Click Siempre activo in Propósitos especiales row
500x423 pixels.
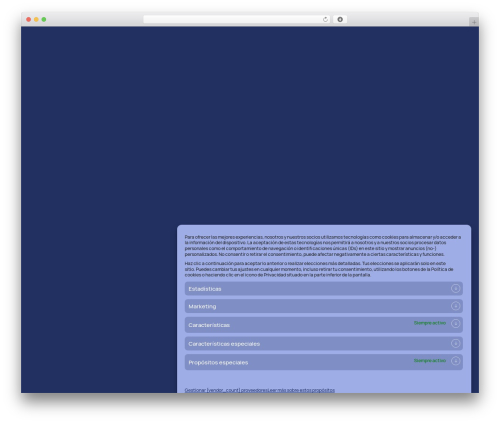point(430,361)
